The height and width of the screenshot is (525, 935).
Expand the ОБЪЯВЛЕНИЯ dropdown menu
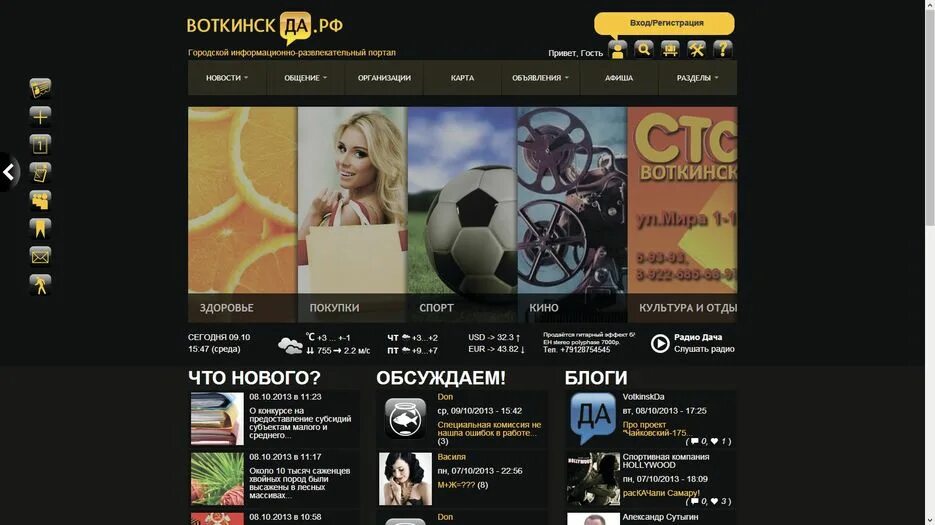point(540,78)
